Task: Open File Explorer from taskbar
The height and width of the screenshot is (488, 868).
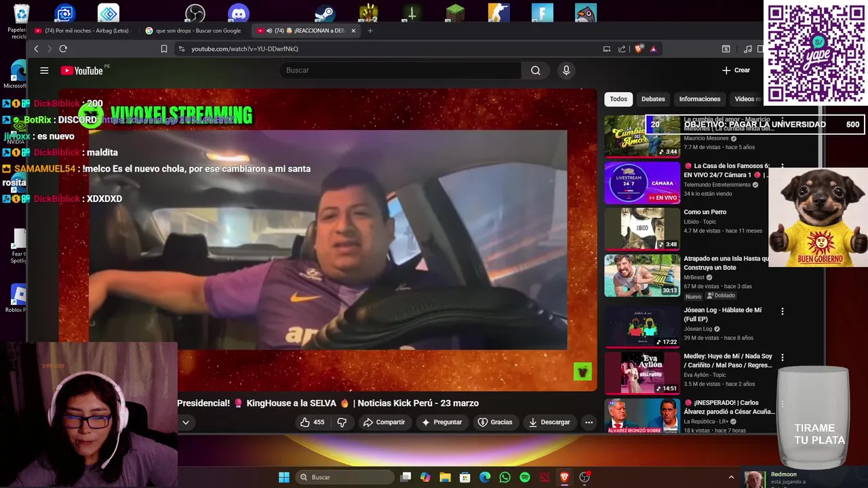Action: click(x=446, y=477)
